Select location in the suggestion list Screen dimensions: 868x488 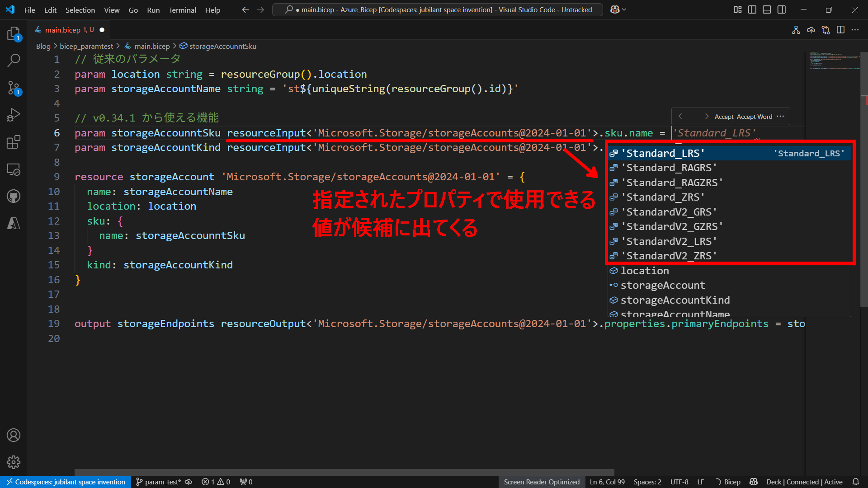tap(729, 271)
